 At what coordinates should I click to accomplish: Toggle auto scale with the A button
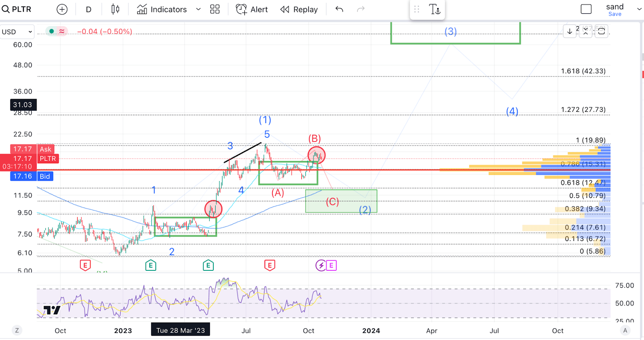coord(625,330)
